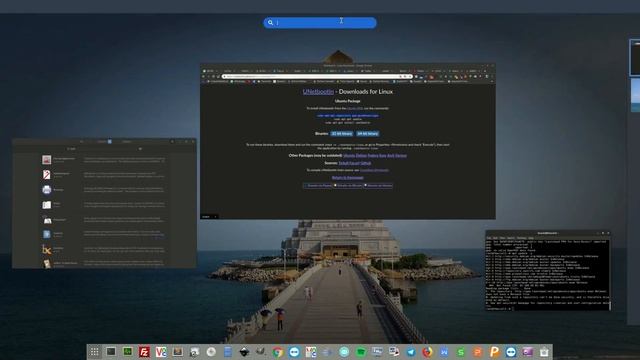This screenshot has height=360, width=640.
Task: Open the Return to Homepage link
Action: [347, 178]
